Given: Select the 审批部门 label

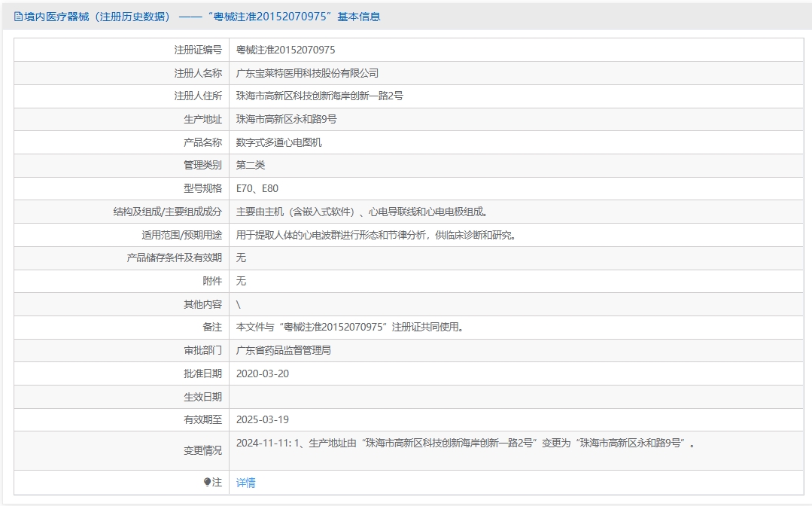Looking at the screenshot, I should pyautogui.click(x=202, y=351).
